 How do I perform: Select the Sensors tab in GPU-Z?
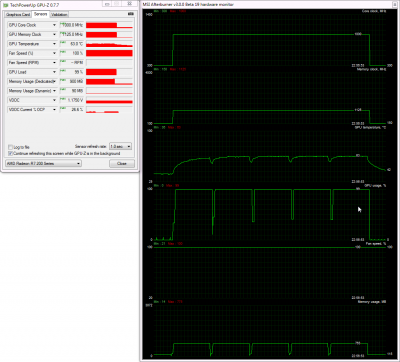click(40, 14)
